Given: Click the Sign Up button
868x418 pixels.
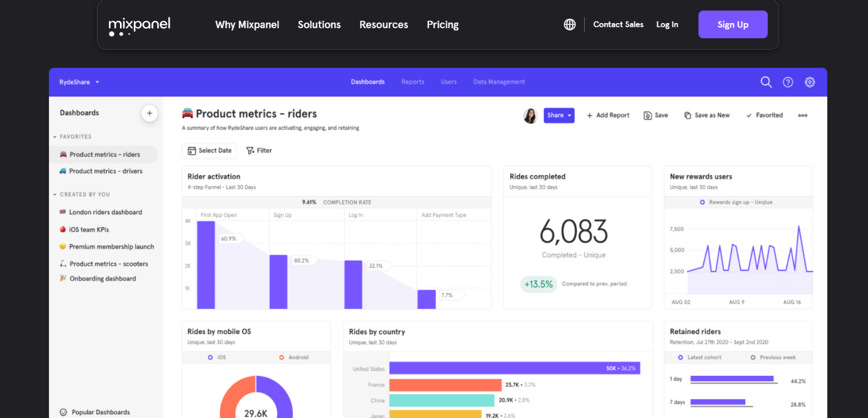Looking at the screenshot, I should click(732, 24).
